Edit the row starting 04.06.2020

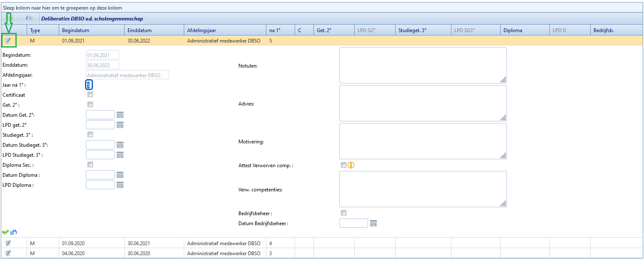(x=8, y=253)
